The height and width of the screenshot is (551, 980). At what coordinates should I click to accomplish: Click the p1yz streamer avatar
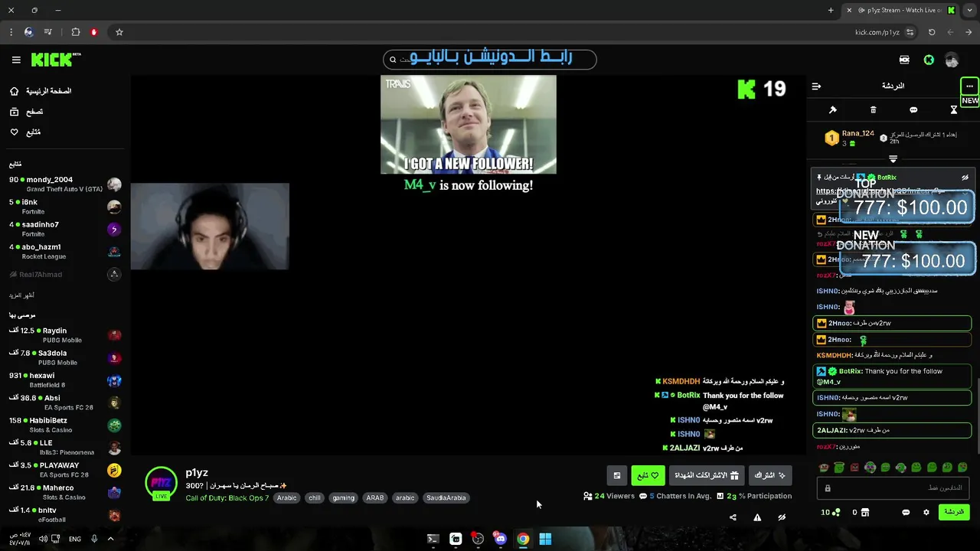(161, 483)
